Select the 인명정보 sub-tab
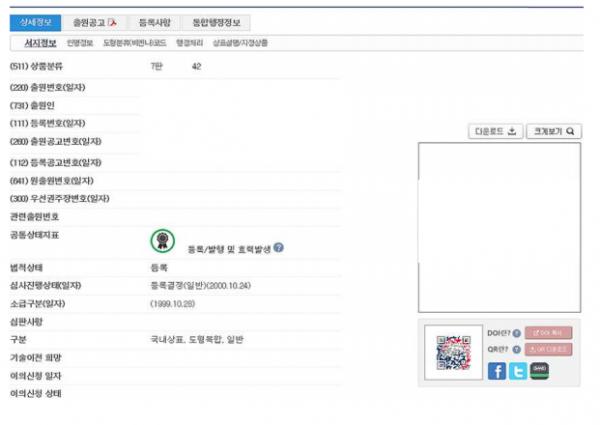 click(x=80, y=43)
